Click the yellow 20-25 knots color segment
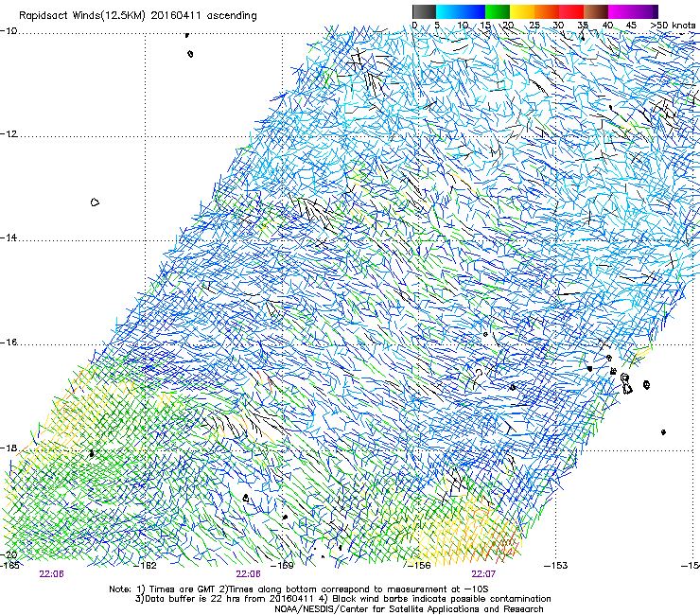The image size is (700, 615). tap(522, 11)
